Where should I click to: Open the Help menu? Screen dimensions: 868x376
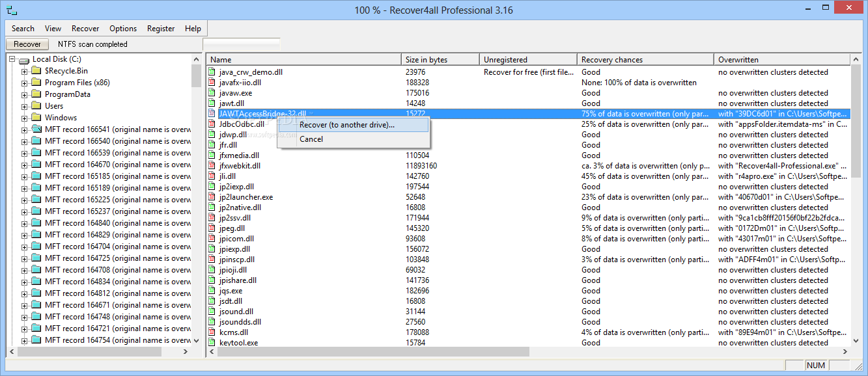pyautogui.click(x=193, y=29)
